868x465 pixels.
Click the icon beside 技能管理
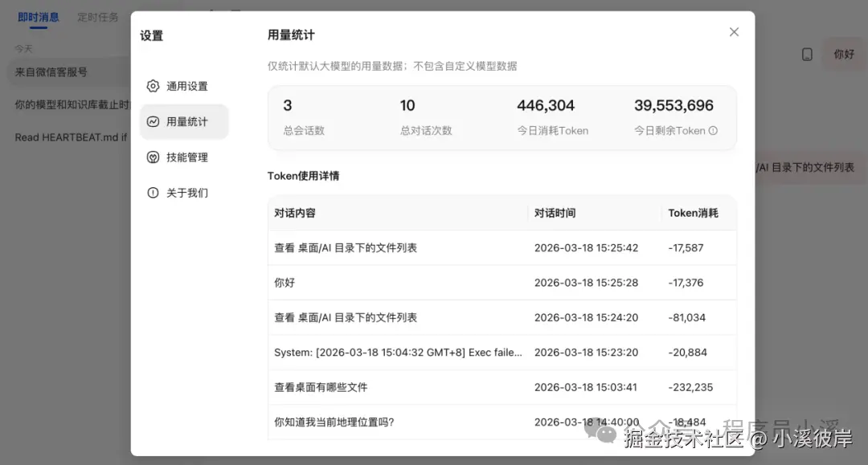click(153, 157)
